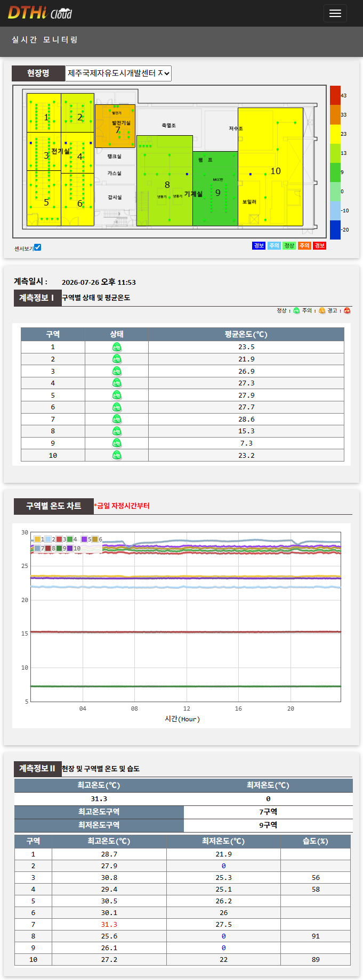Screen dimensions: 363x980
Task: Click zone 7 status icon in table
Action: click(117, 419)
